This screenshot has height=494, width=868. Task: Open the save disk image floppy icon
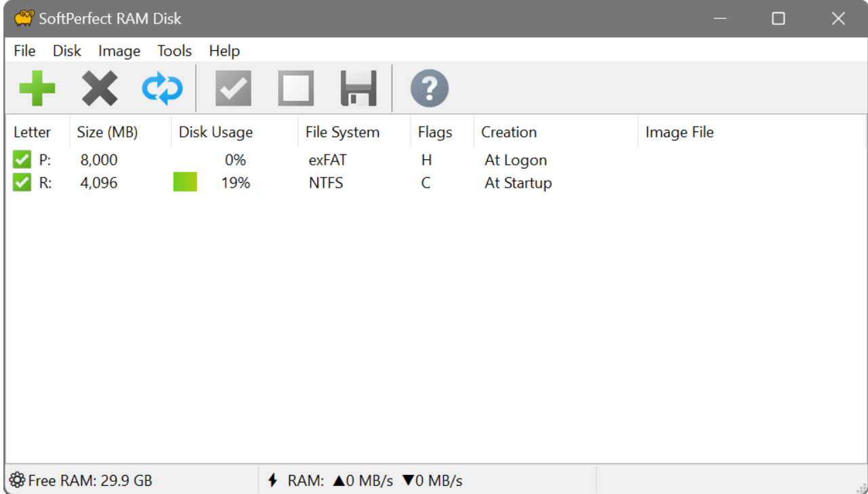point(357,87)
